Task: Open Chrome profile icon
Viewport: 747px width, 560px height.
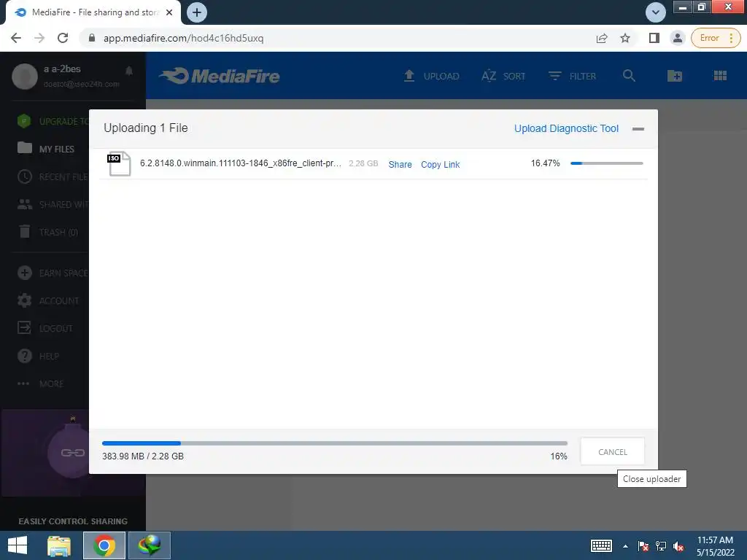Action: click(x=677, y=38)
